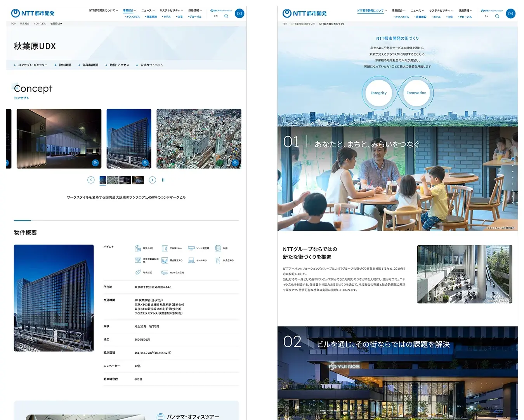Click the search magnifier on the right page header
Viewport: 524px width, 420px height.
point(497,16)
